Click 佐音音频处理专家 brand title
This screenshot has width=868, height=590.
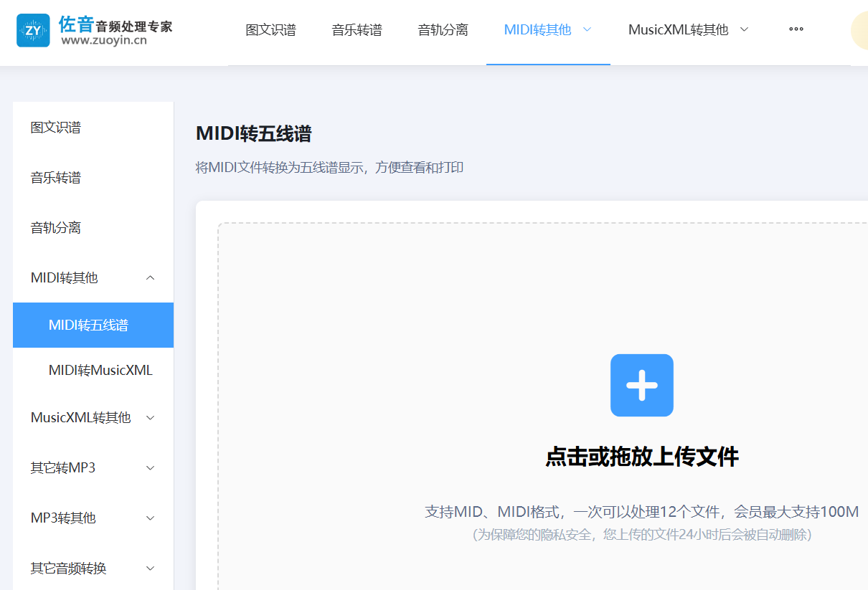pyautogui.click(x=115, y=24)
